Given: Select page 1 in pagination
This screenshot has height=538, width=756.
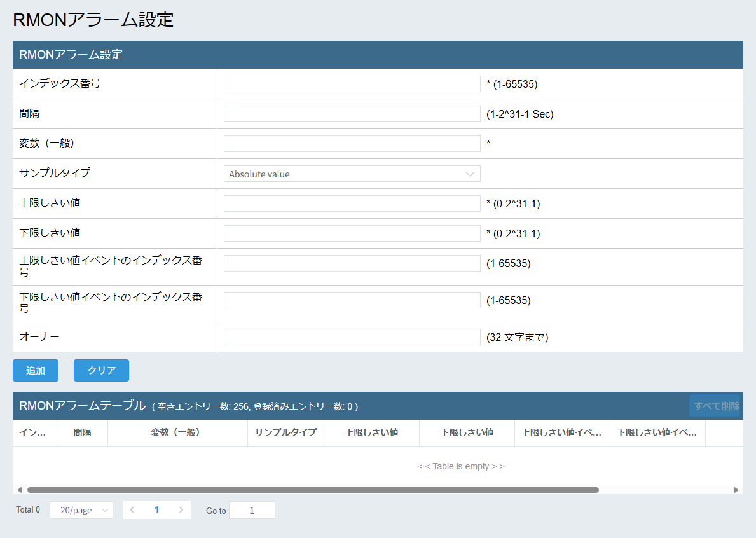Looking at the screenshot, I should pyautogui.click(x=156, y=510).
